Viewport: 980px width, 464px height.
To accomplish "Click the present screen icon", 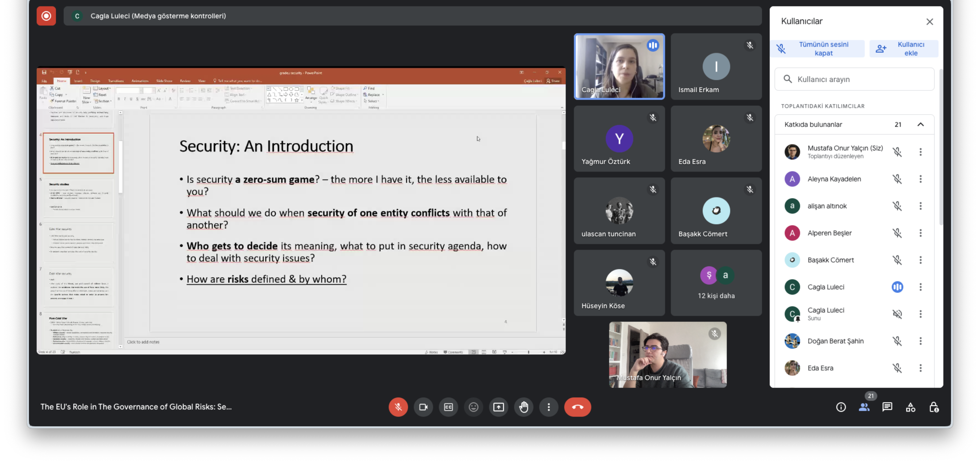I will pyautogui.click(x=498, y=407).
